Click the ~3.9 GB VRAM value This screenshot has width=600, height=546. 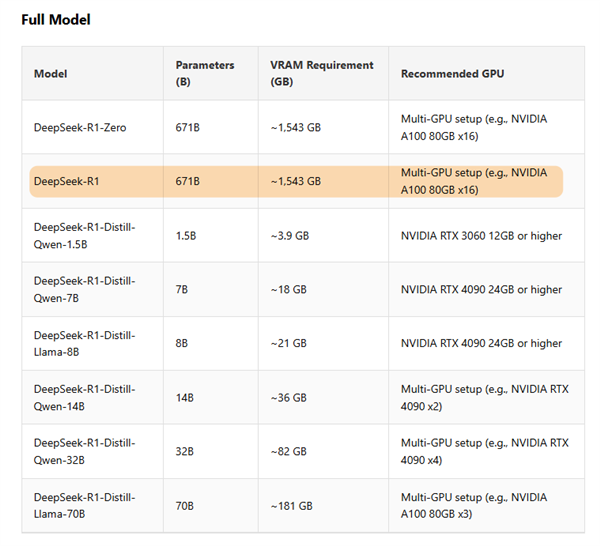[290, 236]
